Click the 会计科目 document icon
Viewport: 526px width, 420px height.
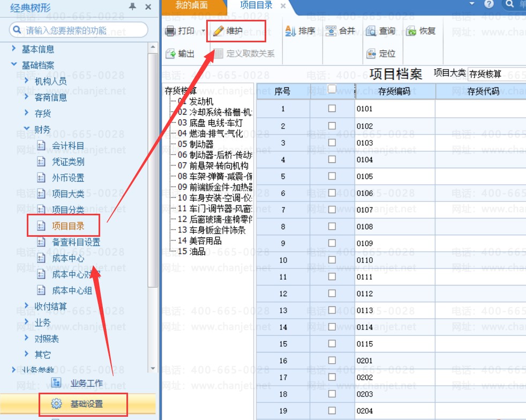click(41, 146)
